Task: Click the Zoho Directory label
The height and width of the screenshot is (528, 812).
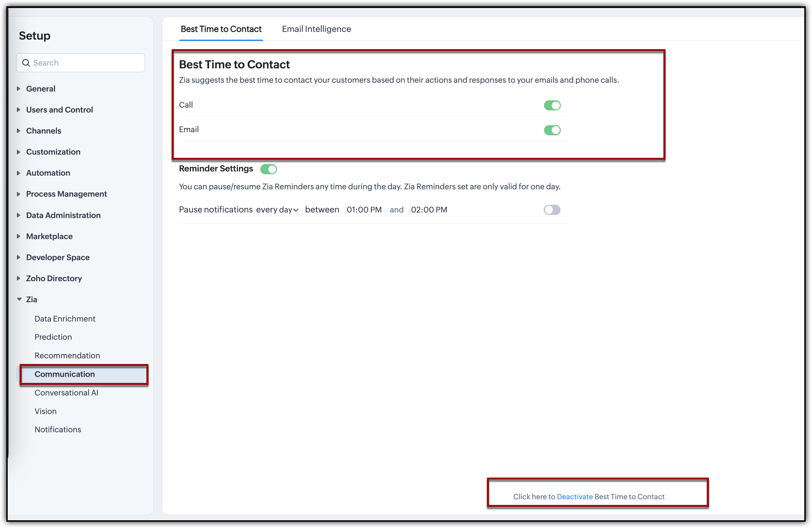Action: coord(54,278)
